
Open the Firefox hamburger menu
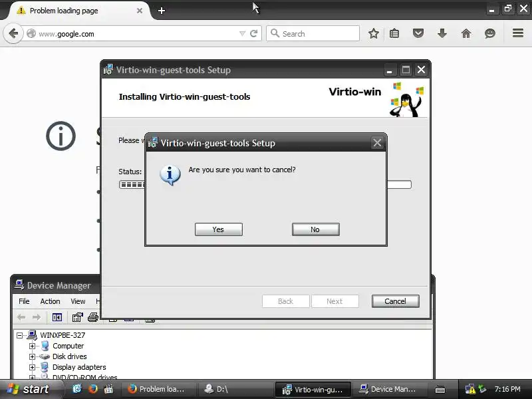point(518,33)
